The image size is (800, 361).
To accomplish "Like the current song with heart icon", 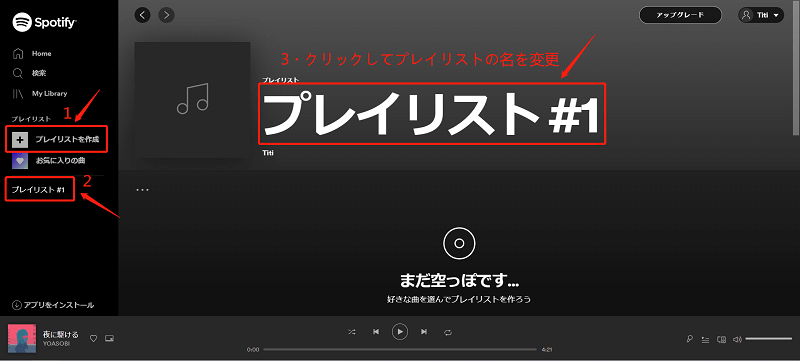I will pyautogui.click(x=93, y=338).
